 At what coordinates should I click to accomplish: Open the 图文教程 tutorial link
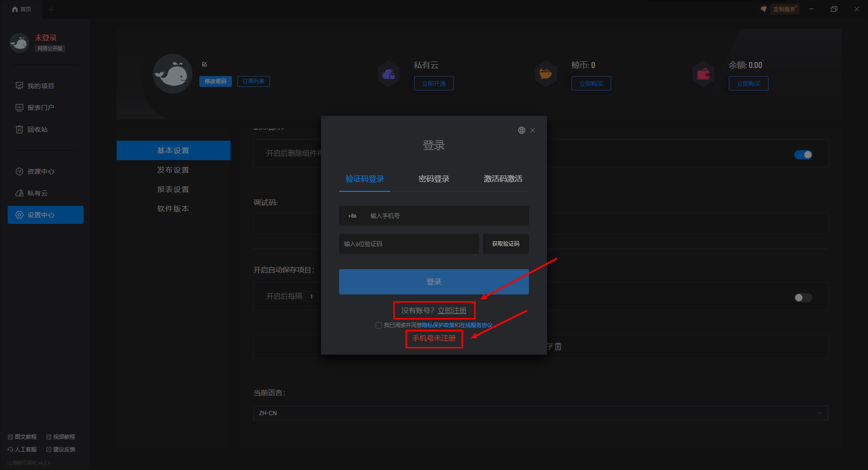point(22,437)
